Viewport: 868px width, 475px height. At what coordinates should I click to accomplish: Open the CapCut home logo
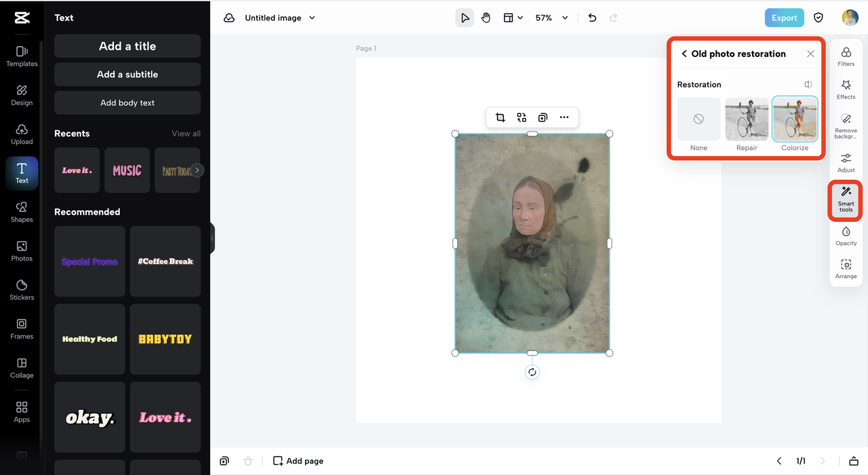[x=22, y=18]
